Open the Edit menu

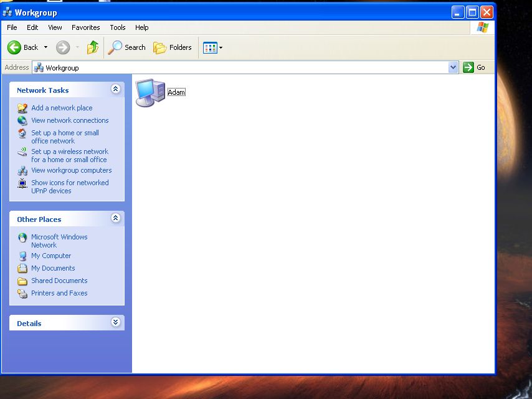32,27
